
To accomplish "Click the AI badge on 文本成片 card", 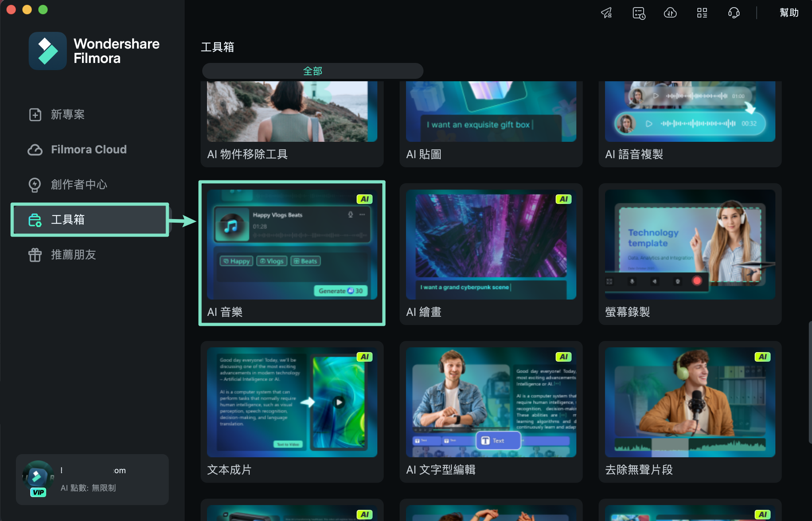I will (x=365, y=357).
